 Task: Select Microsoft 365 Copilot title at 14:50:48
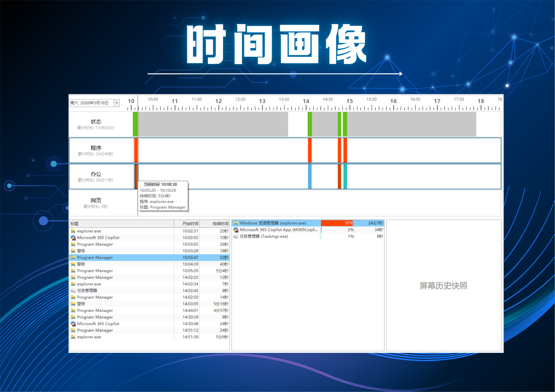coord(98,324)
